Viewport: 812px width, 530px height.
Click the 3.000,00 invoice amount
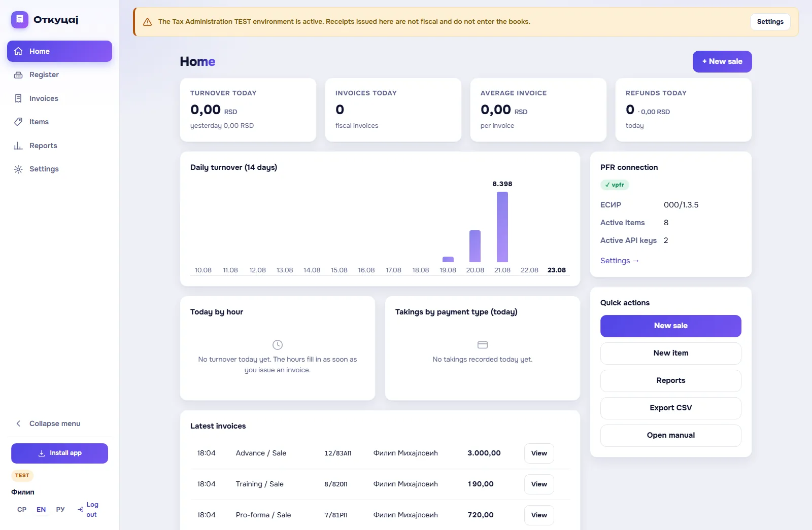click(484, 453)
